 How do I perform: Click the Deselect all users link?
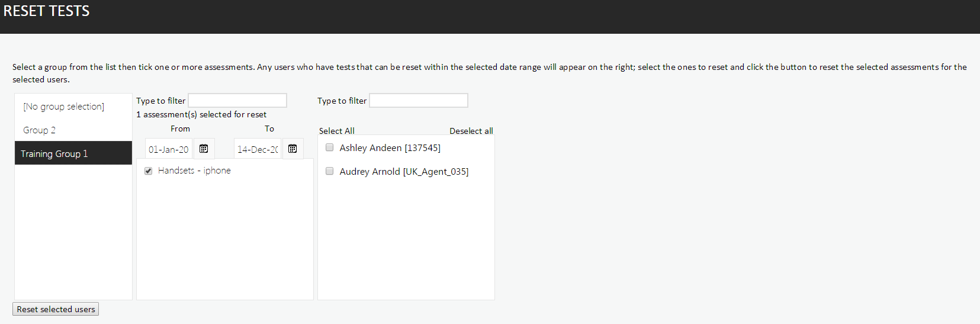tap(471, 131)
